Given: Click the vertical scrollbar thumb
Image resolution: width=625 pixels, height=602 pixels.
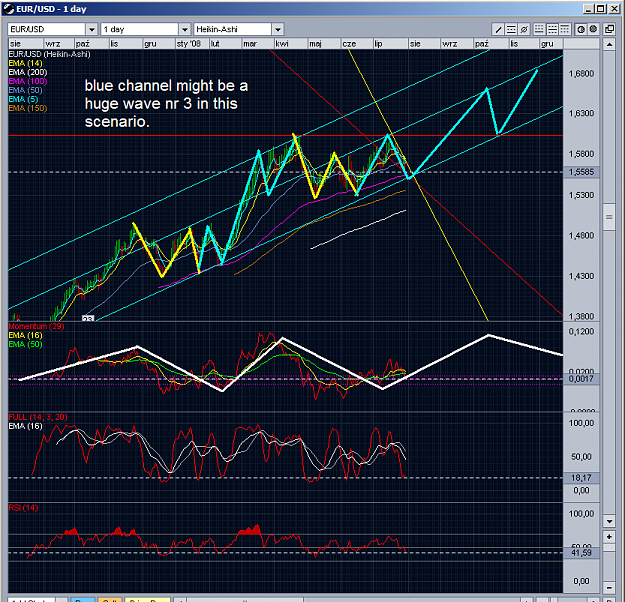Looking at the screenshot, I should (x=609, y=217).
